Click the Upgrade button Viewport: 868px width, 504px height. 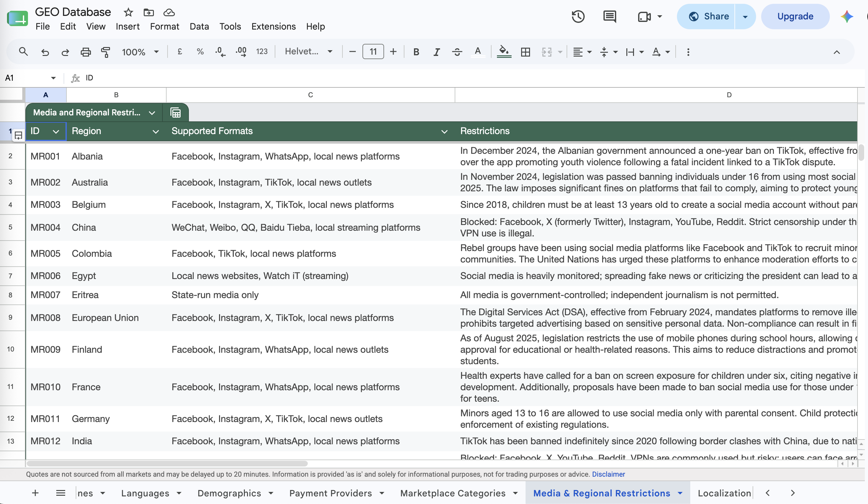coord(795,17)
